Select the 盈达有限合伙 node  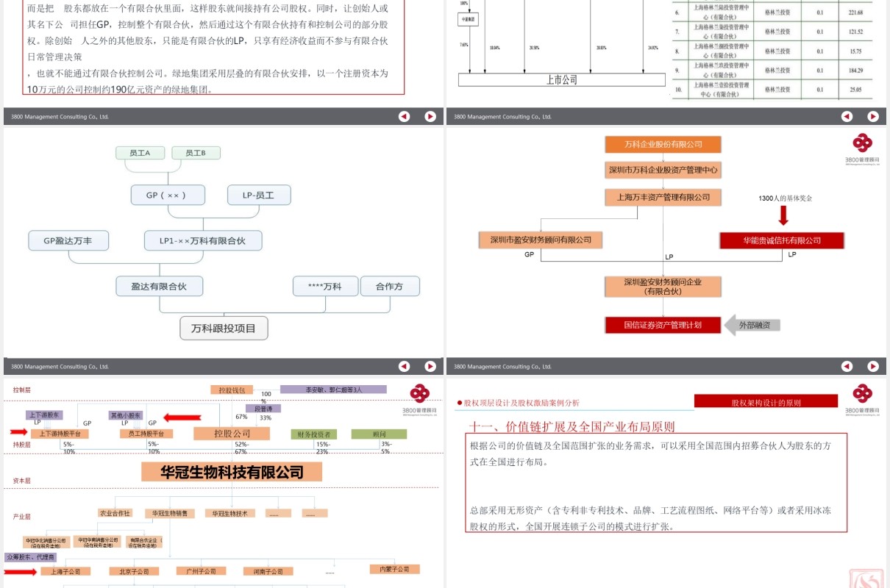(x=159, y=287)
